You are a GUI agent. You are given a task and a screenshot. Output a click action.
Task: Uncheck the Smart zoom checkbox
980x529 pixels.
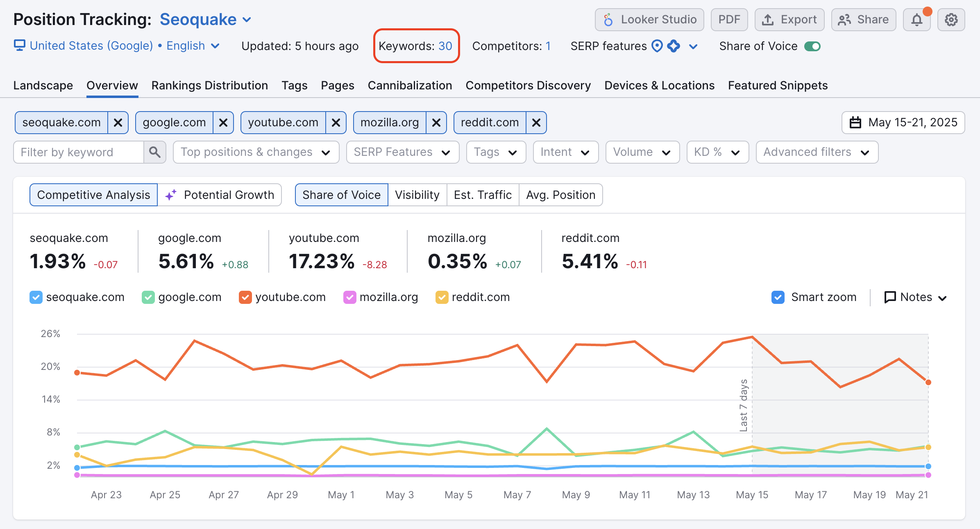pos(778,297)
